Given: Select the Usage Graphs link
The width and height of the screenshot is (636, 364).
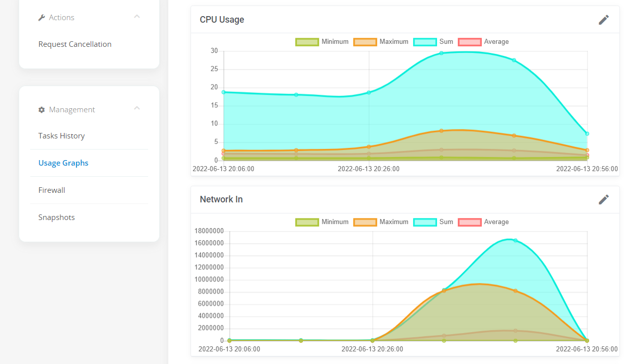Looking at the screenshot, I should point(63,163).
